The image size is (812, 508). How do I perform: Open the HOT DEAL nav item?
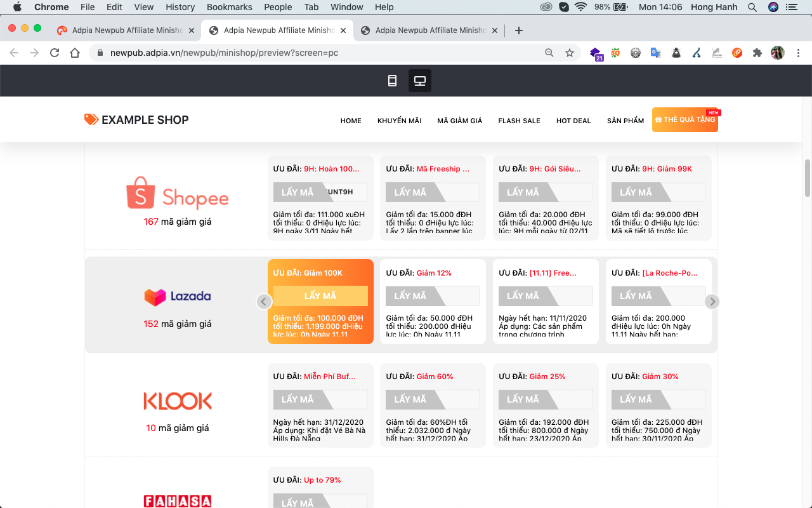click(x=573, y=121)
